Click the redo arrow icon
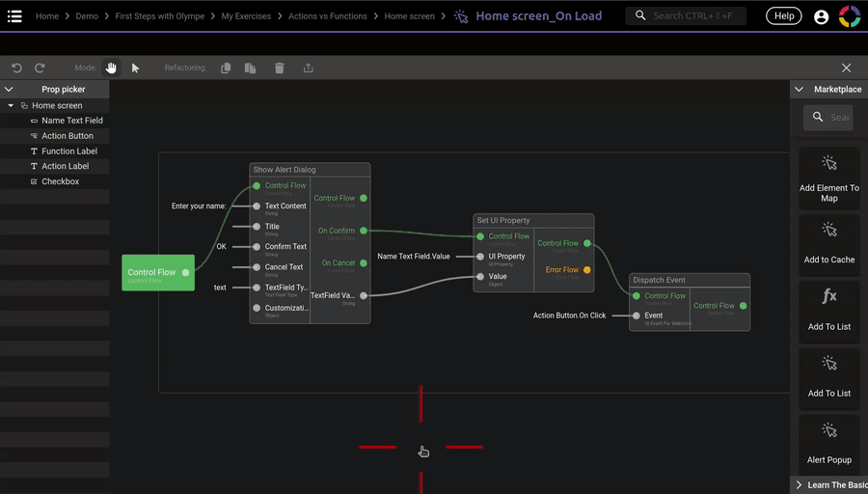The image size is (868, 494). [x=40, y=69]
